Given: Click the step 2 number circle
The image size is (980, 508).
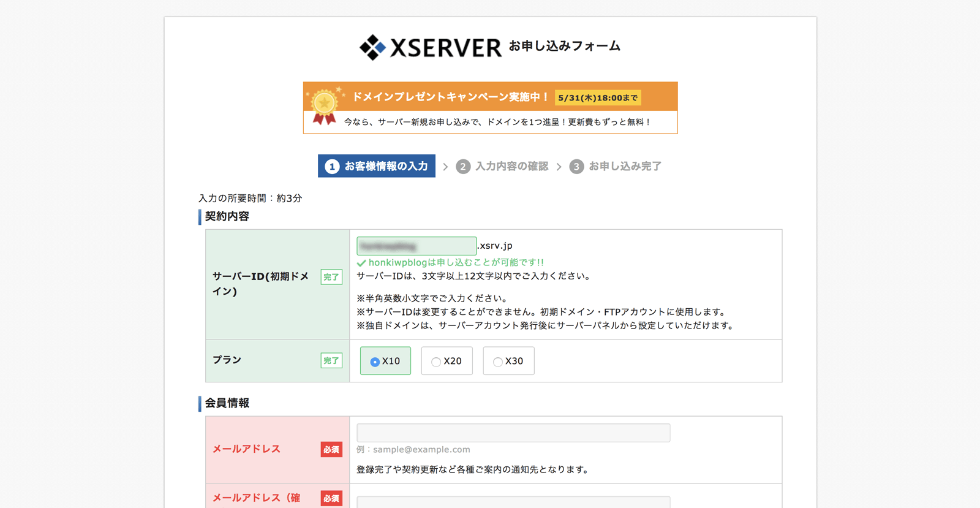Looking at the screenshot, I should pyautogui.click(x=463, y=167).
